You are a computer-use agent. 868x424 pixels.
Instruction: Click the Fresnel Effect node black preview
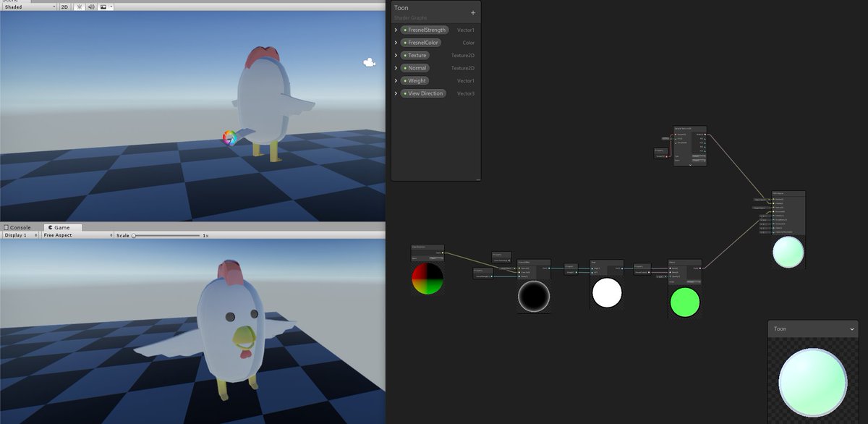tap(534, 296)
